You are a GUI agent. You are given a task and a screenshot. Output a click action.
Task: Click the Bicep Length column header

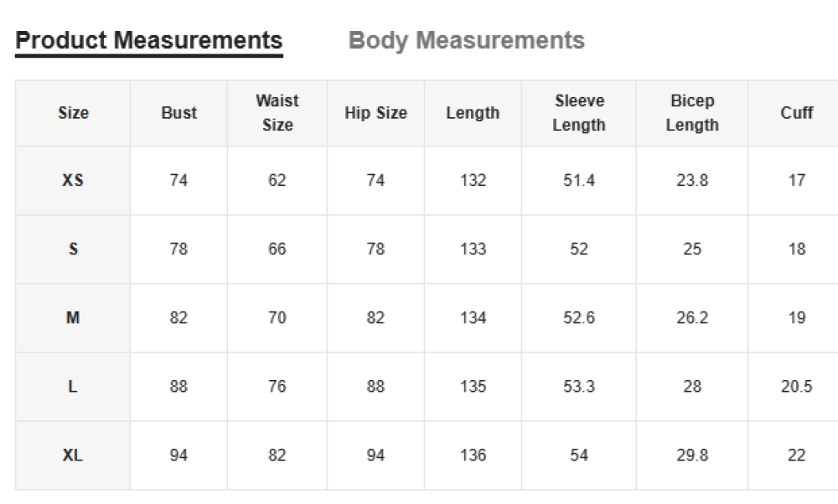pos(692,113)
